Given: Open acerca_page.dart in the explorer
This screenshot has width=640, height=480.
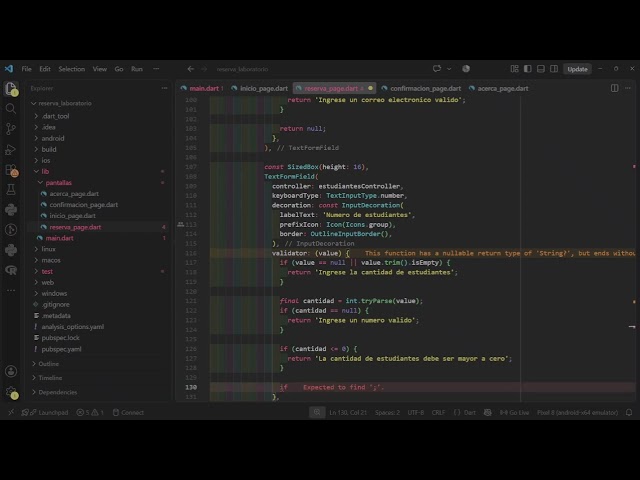Looking at the screenshot, I should (74, 193).
